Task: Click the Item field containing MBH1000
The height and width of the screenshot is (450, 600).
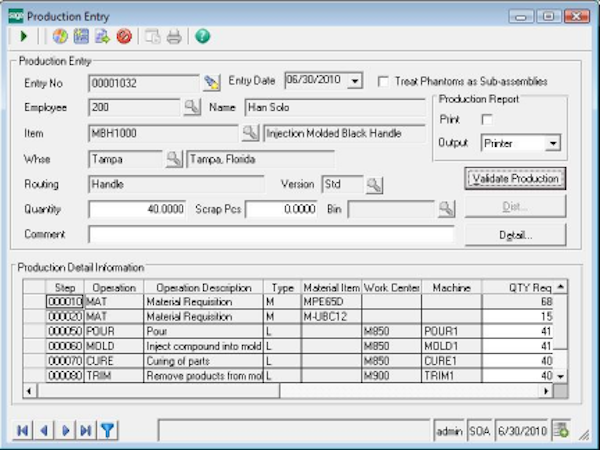Action: [x=163, y=133]
